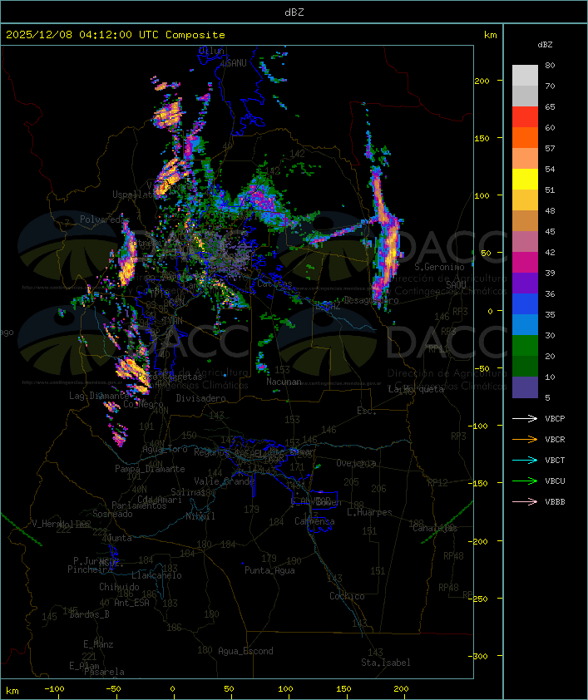Image resolution: width=588 pixels, height=700 pixels.
Task: Select the red 60–65 dBZ swatch
Action: [525, 116]
